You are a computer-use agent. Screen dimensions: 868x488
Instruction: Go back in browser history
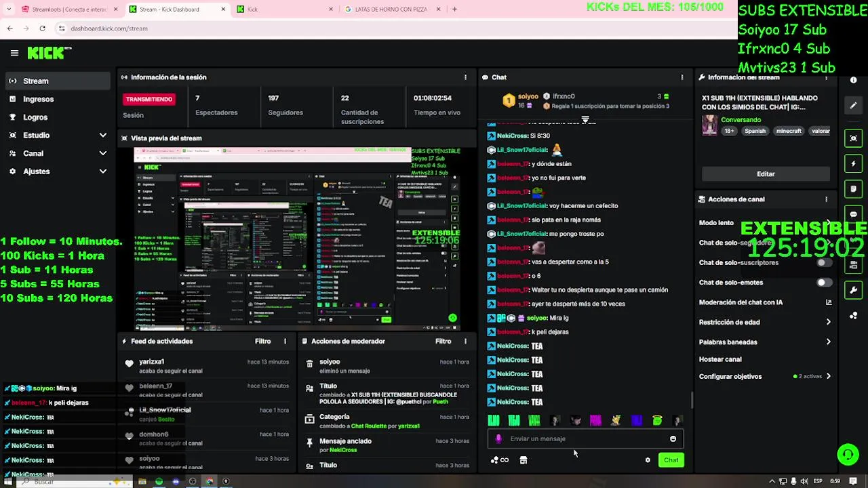click(9, 28)
